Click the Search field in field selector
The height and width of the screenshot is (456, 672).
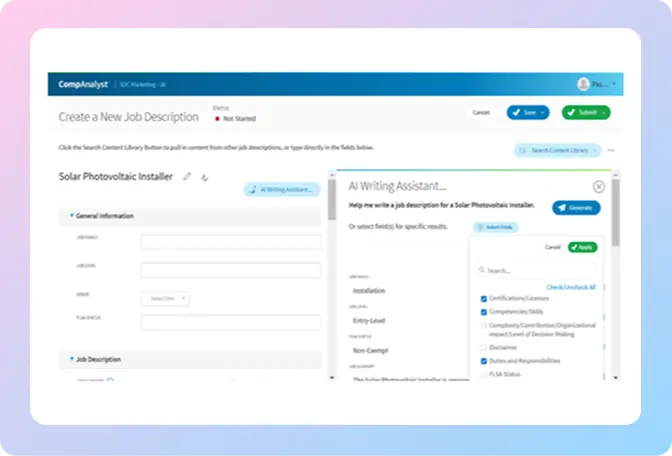pos(538,270)
